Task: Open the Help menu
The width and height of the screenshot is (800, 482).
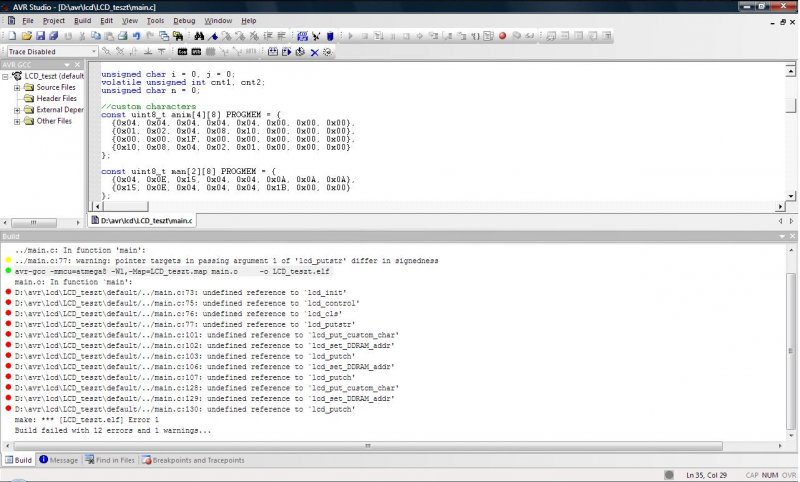Action: (248, 21)
